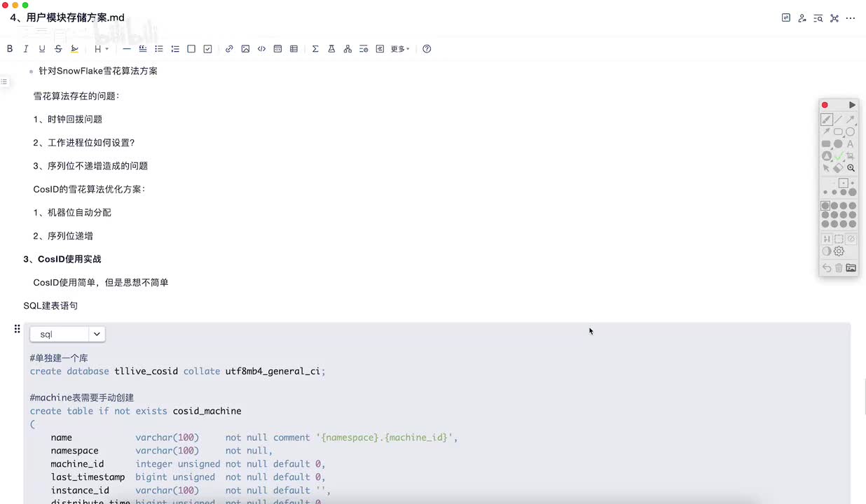
Task: Open the three-dot more options menu
Action: (x=851, y=18)
